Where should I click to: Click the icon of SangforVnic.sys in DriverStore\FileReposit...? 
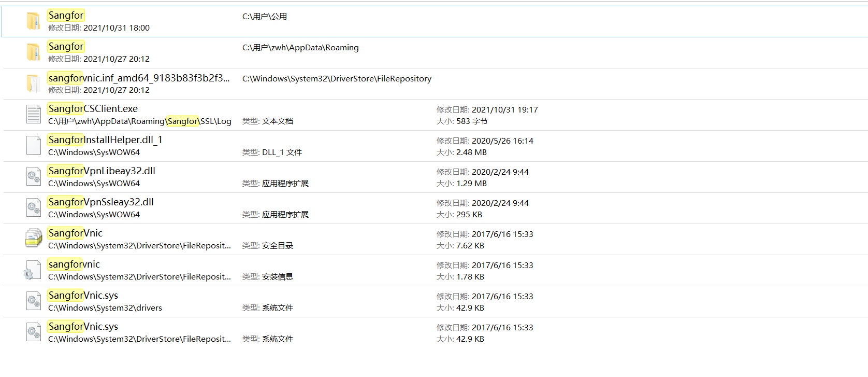34,332
